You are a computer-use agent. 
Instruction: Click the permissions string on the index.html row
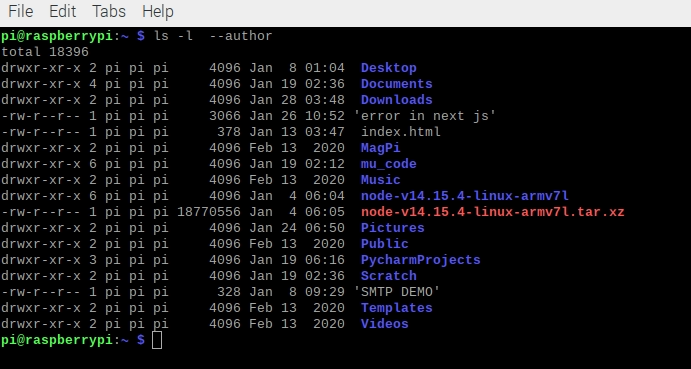pyautogui.click(x=41, y=132)
